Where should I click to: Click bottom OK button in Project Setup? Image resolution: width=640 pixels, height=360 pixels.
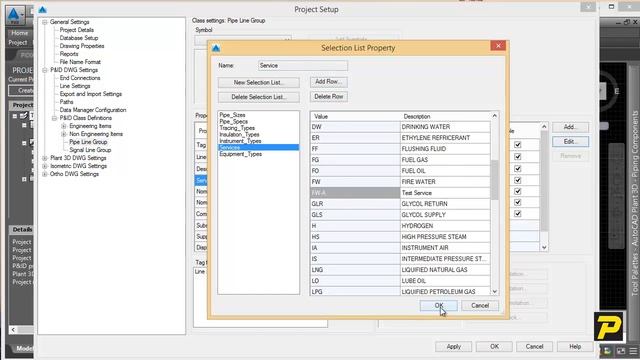pos(494,347)
